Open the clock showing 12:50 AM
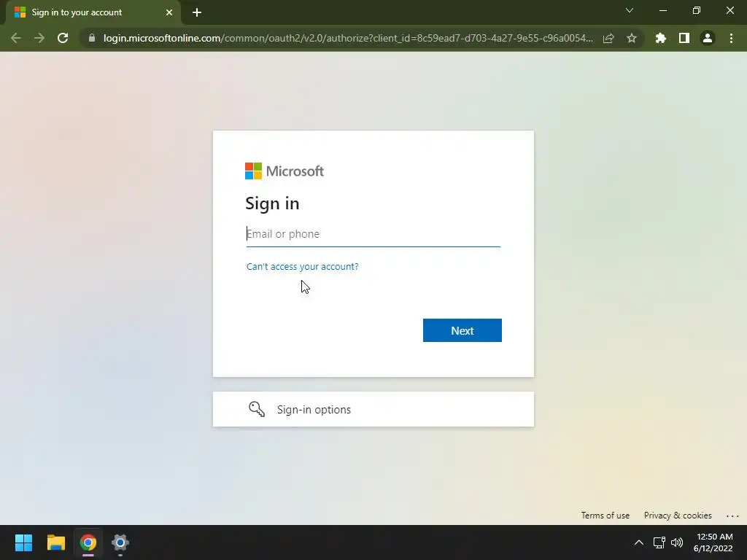This screenshot has height=560, width=747. pyautogui.click(x=713, y=542)
